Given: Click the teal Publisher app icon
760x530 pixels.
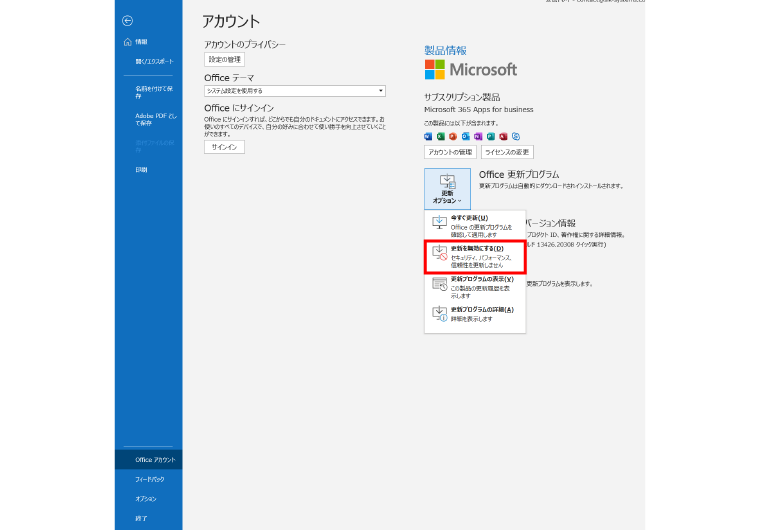Looking at the screenshot, I should 491,136.
